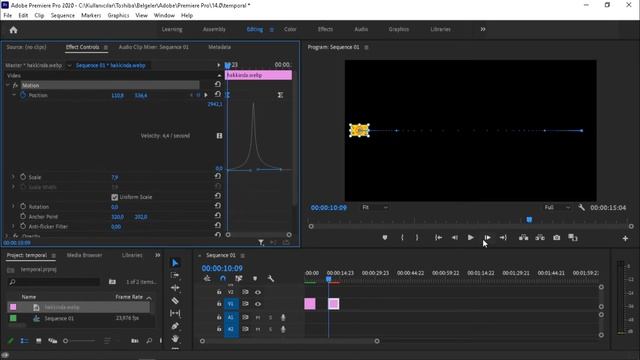Open the Graphics menu
This screenshot has width=640, height=360.
[118, 15]
